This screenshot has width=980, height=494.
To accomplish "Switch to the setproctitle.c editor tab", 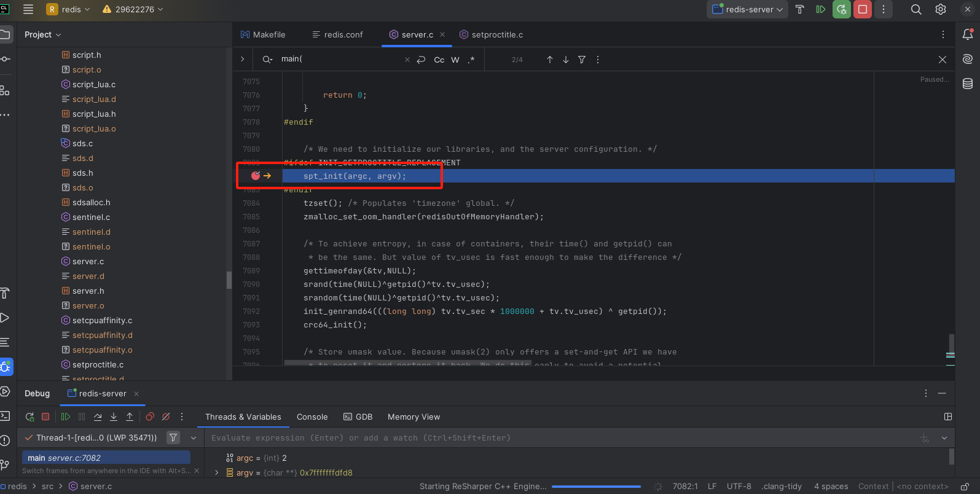I will pyautogui.click(x=492, y=34).
